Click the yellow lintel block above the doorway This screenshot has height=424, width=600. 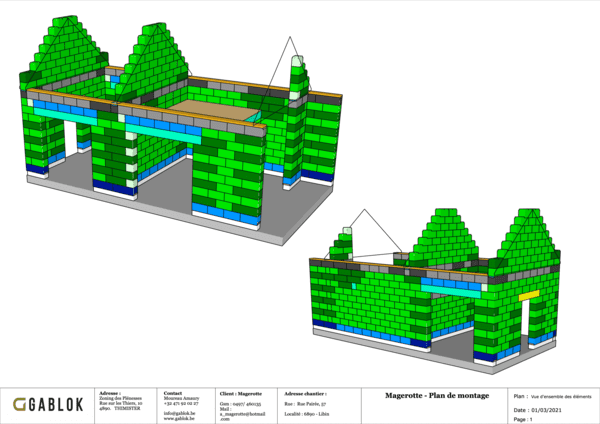(x=529, y=295)
